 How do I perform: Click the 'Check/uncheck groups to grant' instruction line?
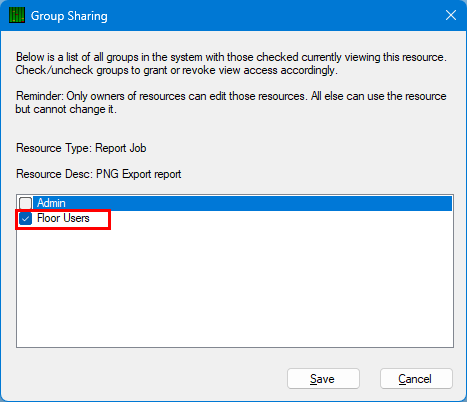[177, 70]
